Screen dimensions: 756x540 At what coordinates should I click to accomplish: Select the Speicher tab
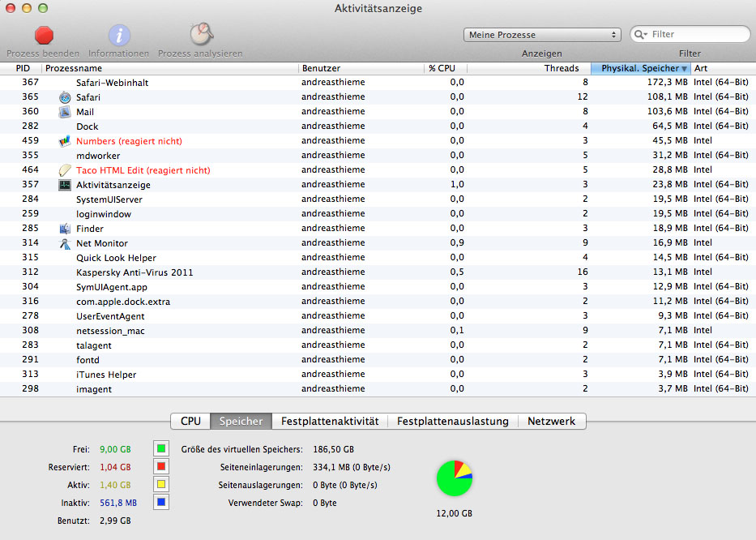(241, 421)
